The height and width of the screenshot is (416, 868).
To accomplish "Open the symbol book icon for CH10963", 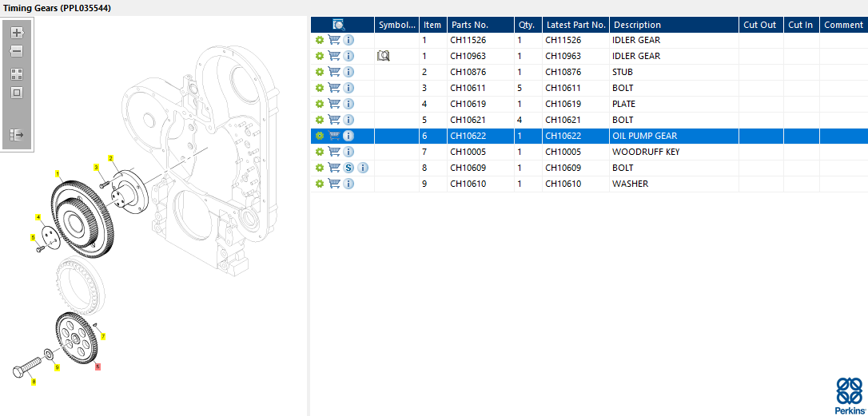I will (383, 56).
